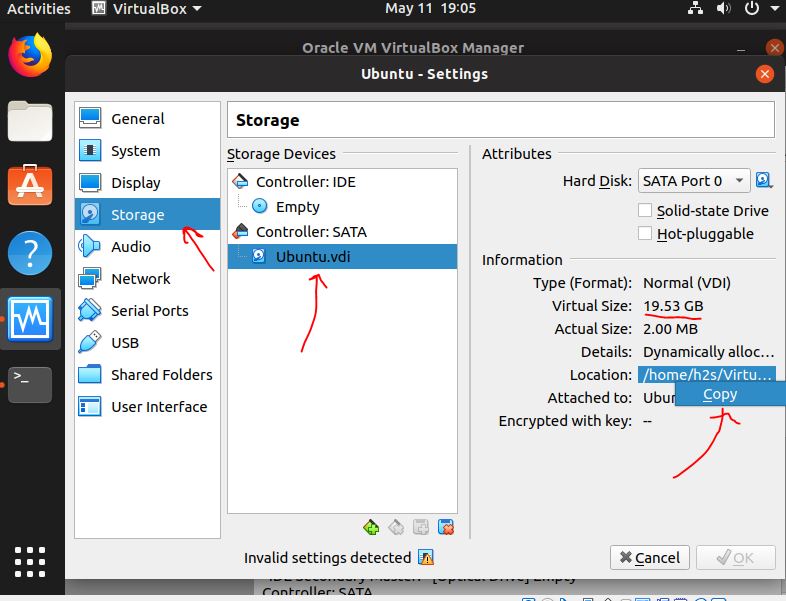This screenshot has height=601, width=786.
Task: Choose Copy from the context menu
Action: click(730, 394)
